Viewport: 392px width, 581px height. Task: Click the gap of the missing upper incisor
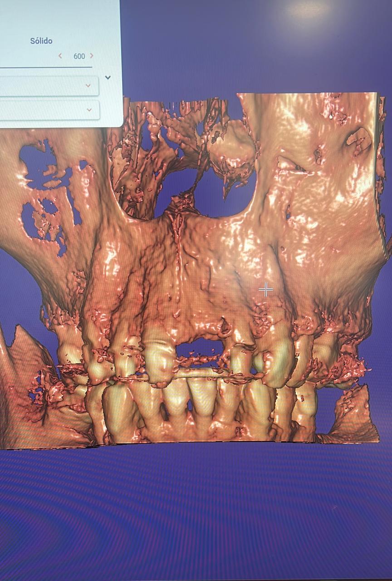pos(201,350)
